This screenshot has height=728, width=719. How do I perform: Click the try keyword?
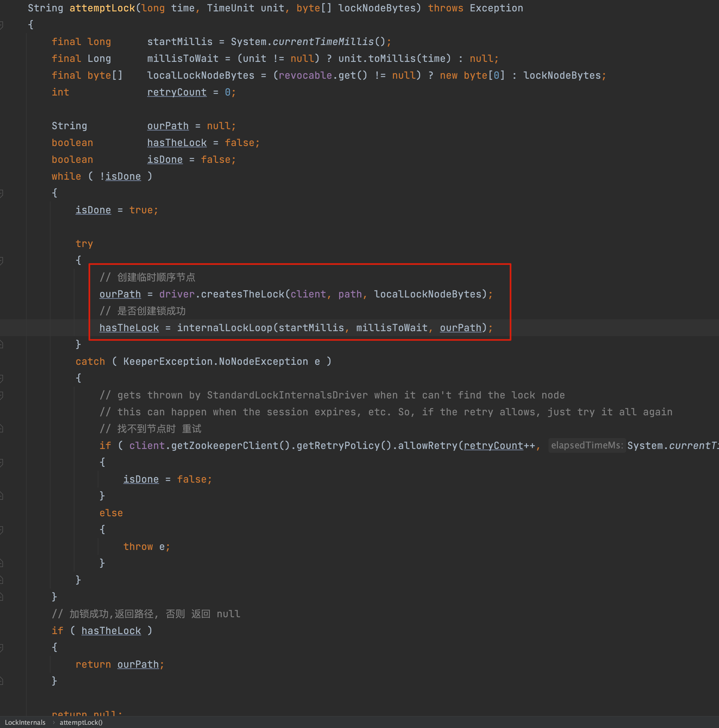point(84,243)
